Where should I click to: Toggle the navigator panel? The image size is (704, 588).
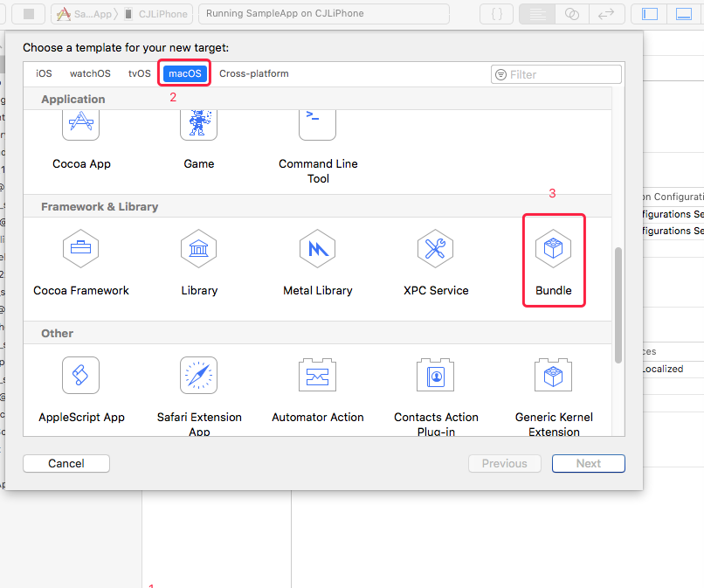point(649,14)
